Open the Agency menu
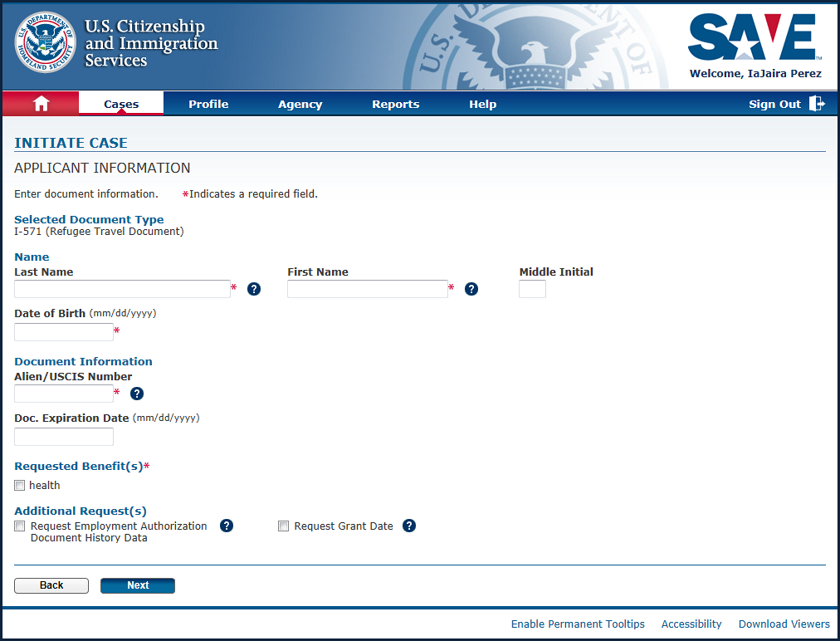This screenshot has width=840, height=641. point(300,104)
